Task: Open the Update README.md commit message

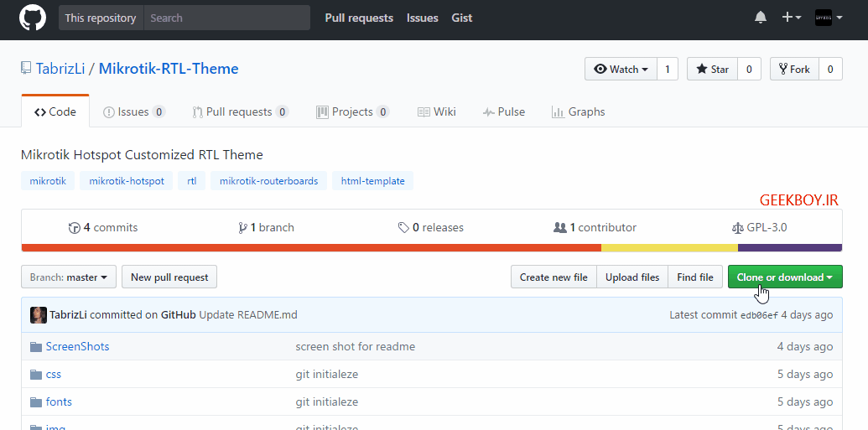Action: point(248,315)
